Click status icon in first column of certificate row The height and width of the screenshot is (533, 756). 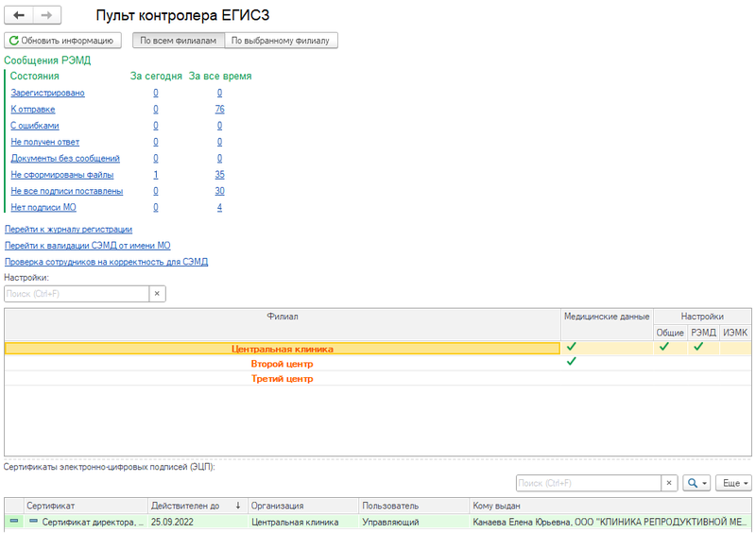[14, 522]
